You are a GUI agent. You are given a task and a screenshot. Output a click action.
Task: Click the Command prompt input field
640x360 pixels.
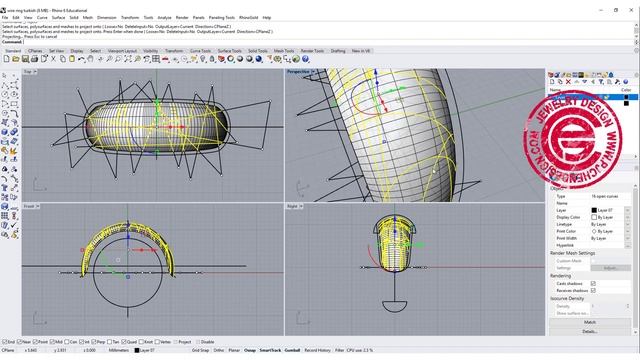click(318, 42)
